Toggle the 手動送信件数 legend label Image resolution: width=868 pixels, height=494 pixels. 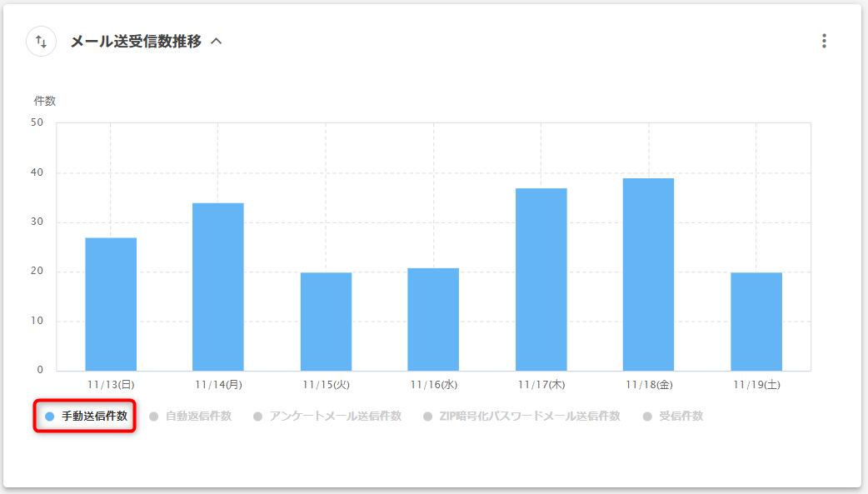coord(94,417)
